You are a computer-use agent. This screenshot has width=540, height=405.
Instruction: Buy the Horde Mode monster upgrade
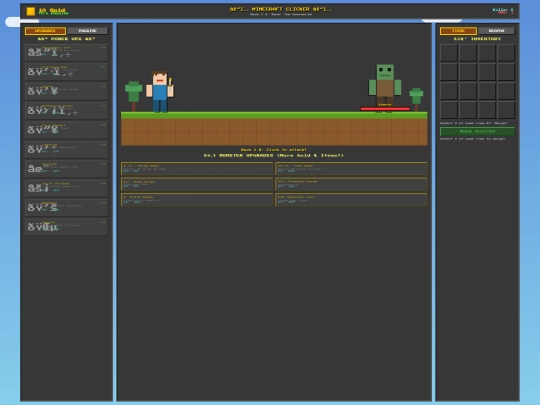coord(197,169)
